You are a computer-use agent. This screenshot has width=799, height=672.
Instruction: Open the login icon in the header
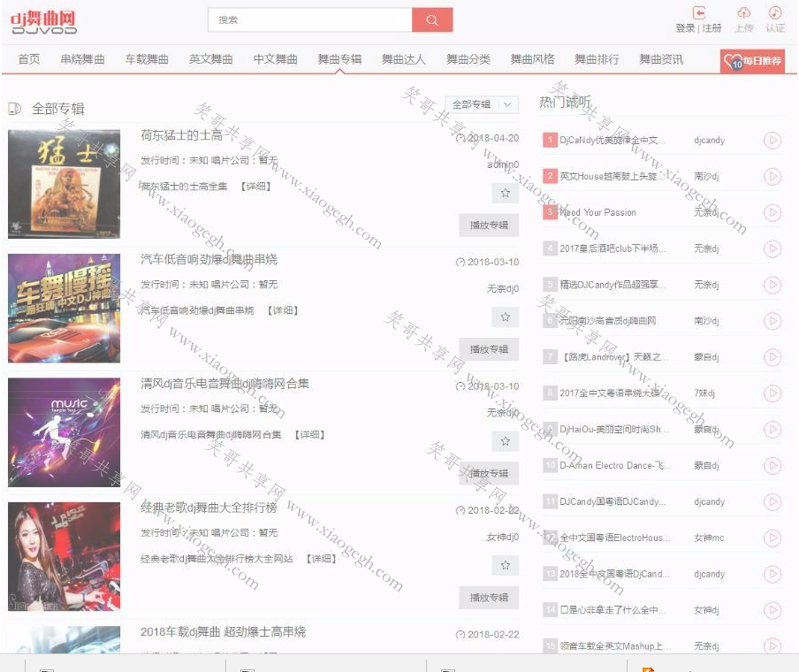tap(699, 12)
